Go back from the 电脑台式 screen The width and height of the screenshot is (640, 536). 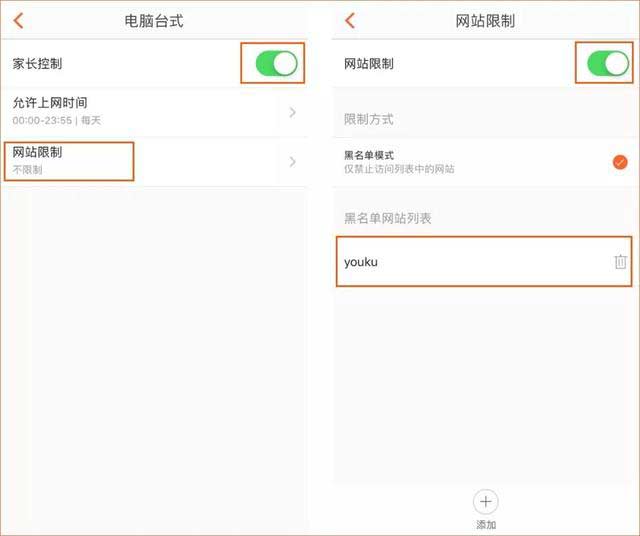pos(18,20)
